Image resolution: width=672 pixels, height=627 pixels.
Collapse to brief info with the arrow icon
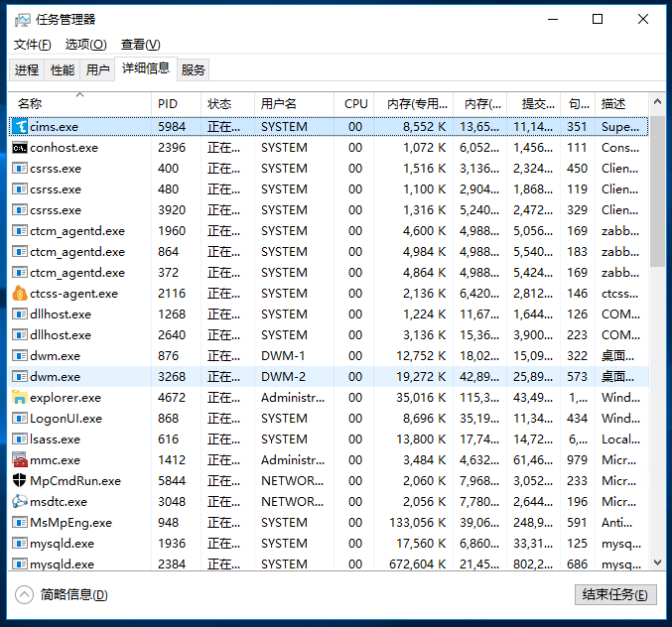coord(24,594)
